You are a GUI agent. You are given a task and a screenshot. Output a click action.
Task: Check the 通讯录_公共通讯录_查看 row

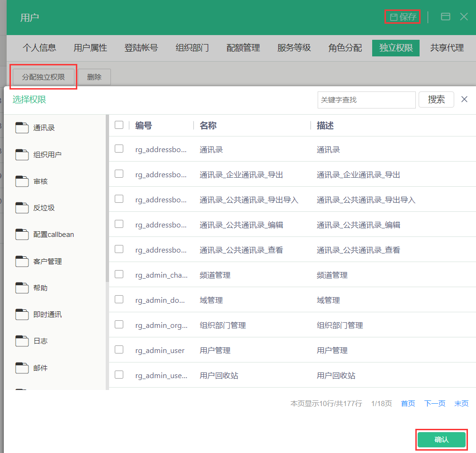pyautogui.click(x=119, y=249)
